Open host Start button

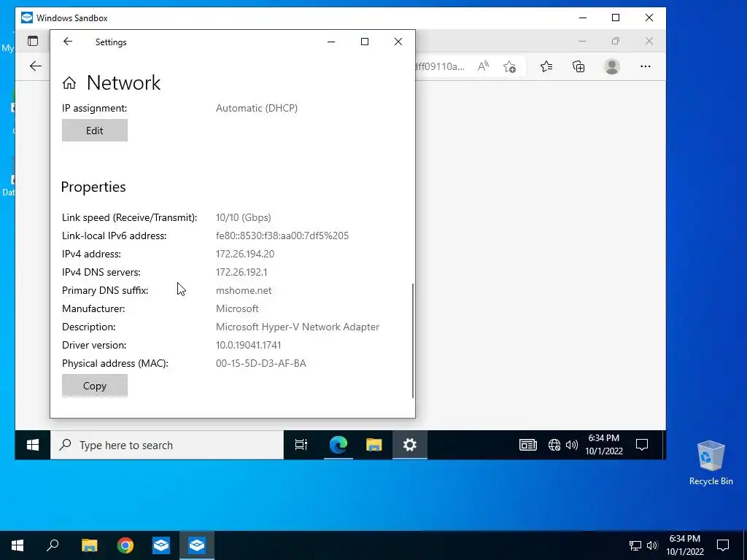click(x=18, y=545)
